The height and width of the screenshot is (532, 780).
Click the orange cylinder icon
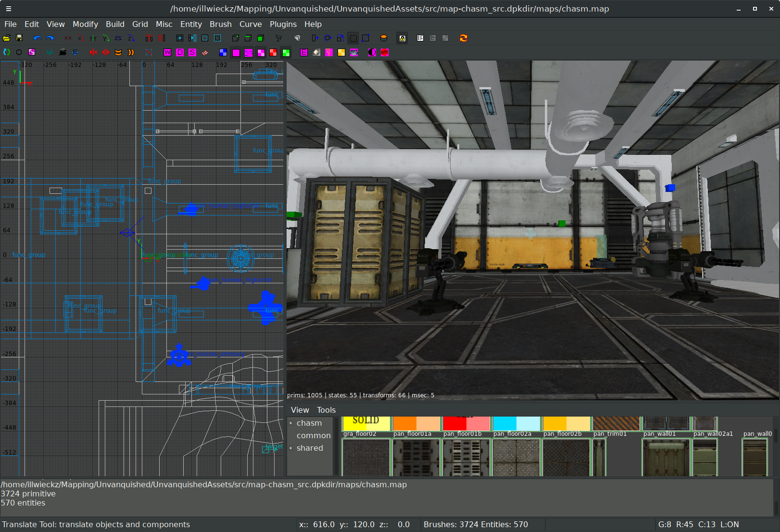point(384,38)
